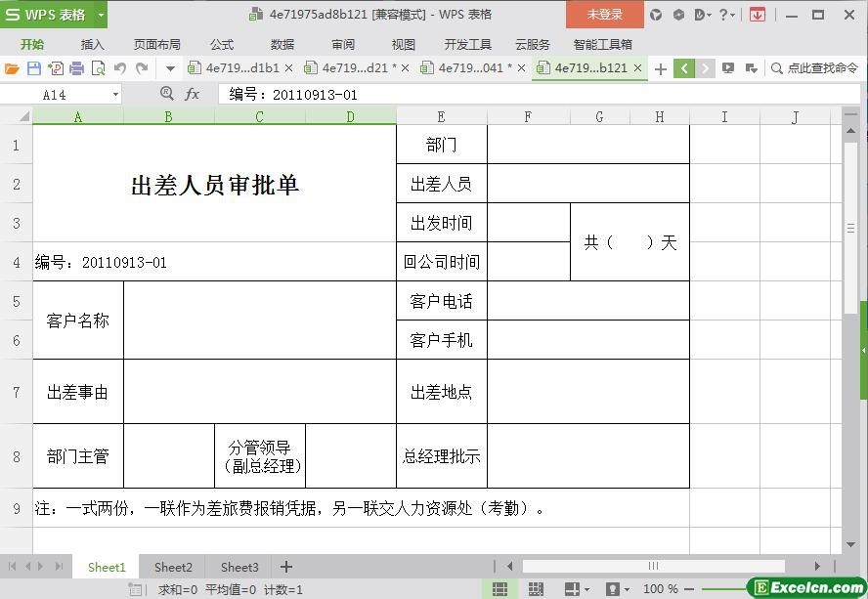Open the 插入 ribbon tab

pos(92,44)
